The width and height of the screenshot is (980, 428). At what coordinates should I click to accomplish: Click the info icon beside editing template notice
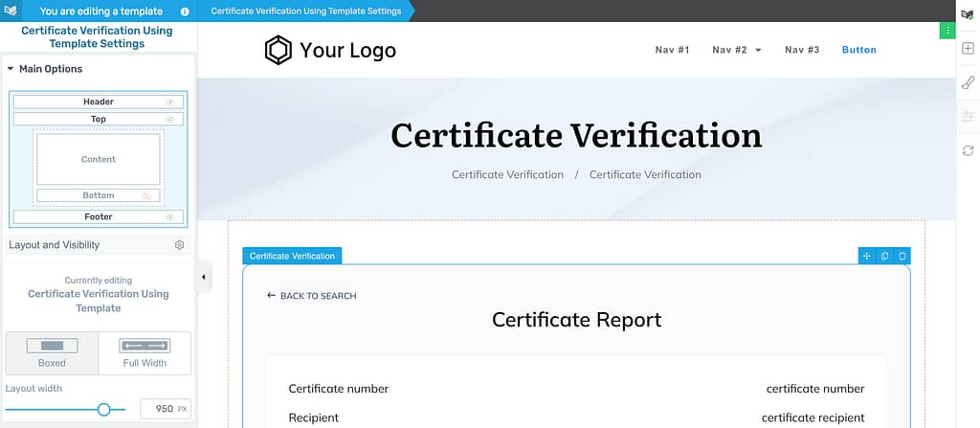pos(185,11)
